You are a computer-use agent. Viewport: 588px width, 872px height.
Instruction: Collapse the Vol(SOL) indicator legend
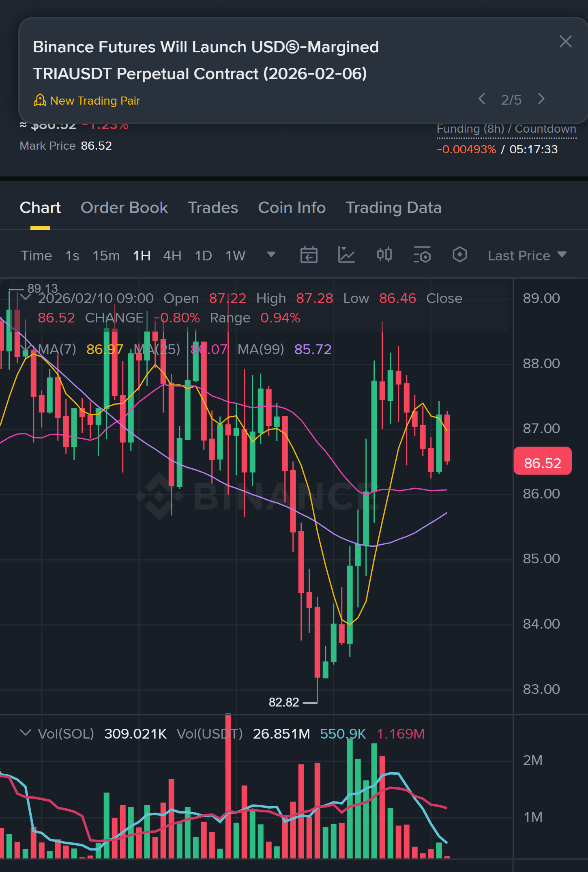[25, 733]
